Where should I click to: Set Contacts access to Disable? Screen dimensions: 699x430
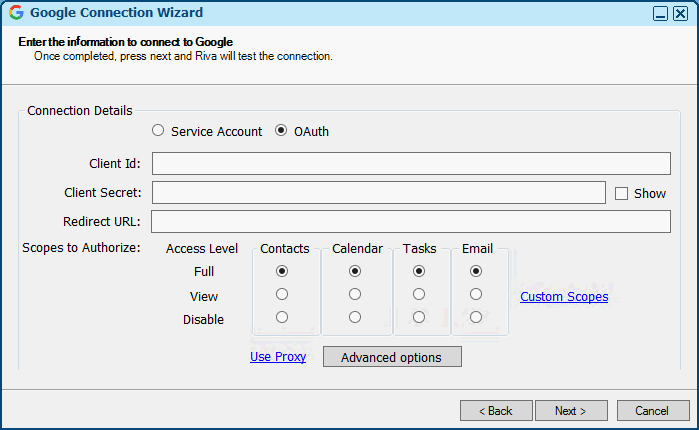[x=282, y=317]
